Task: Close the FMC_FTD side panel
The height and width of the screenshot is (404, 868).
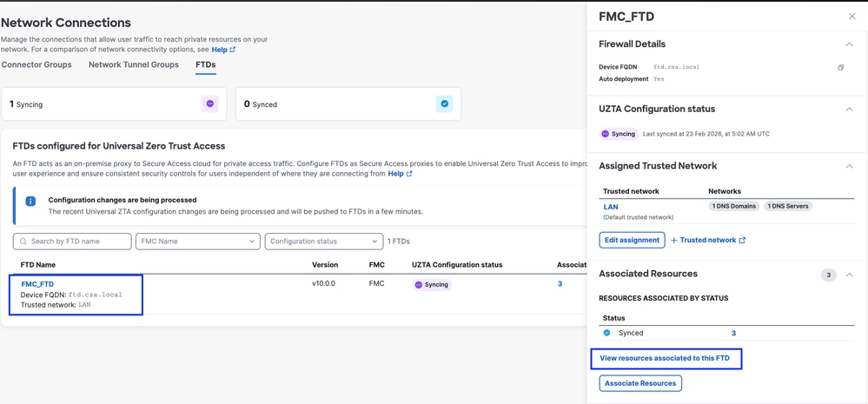Action: [852, 17]
